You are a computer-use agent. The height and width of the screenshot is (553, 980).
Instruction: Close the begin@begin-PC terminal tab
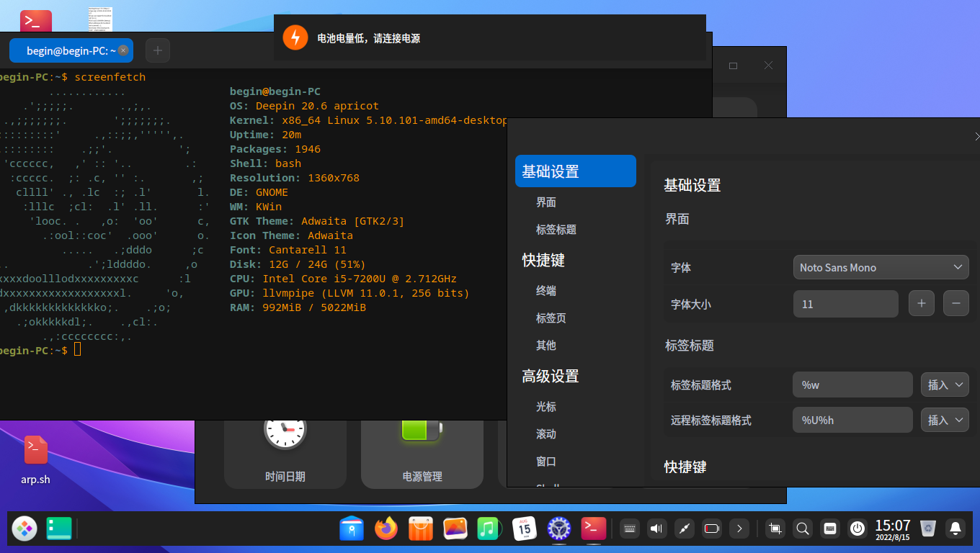coord(123,50)
